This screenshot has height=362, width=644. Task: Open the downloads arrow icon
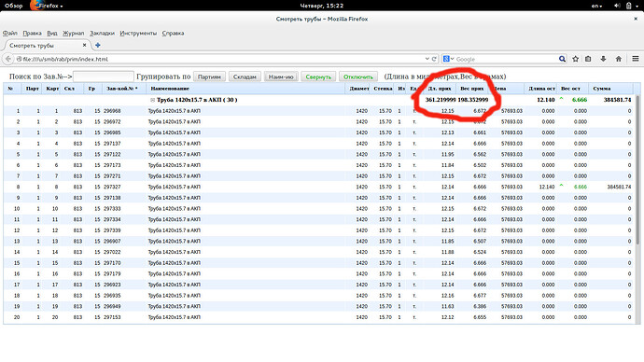[603, 59]
